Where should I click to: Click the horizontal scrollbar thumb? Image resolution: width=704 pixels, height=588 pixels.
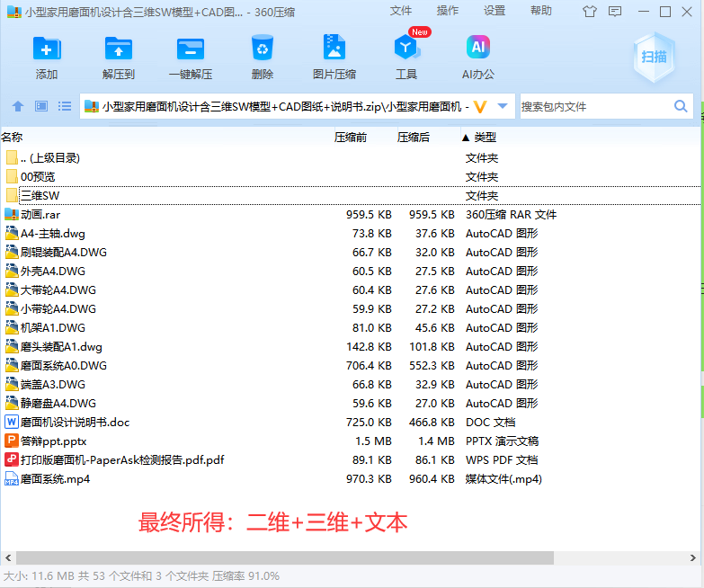click(x=285, y=558)
